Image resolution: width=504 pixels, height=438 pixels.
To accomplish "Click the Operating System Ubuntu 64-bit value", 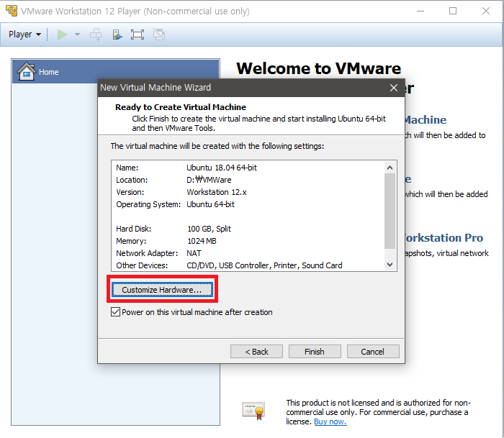I will pyautogui.click(x=210, y=204).
